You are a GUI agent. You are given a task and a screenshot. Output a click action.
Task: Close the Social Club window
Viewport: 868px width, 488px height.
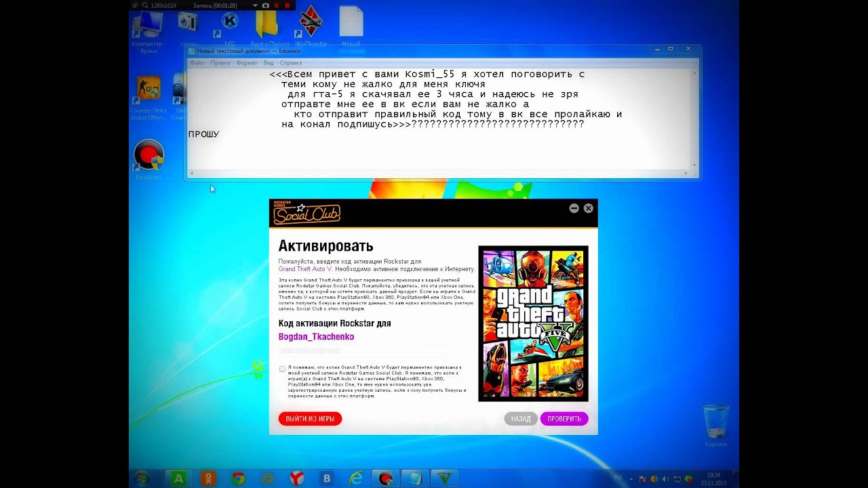coord(588,208)
